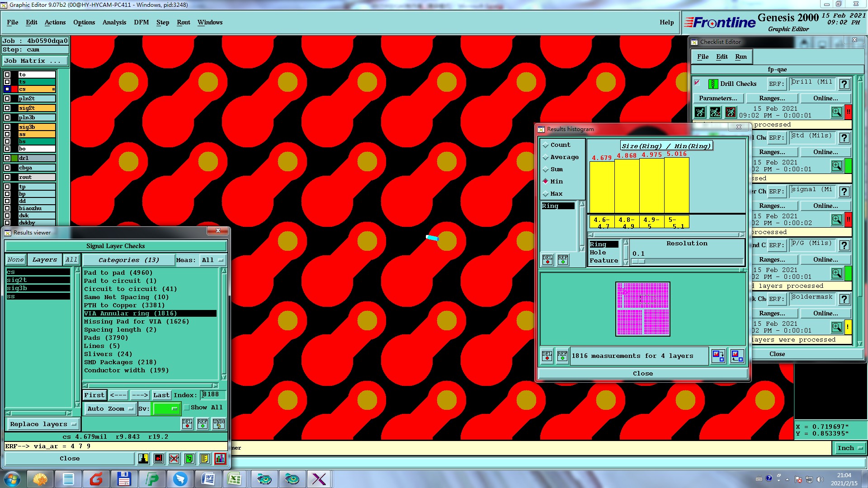Select the Count radio option
This screenshot has height=488, width=868.
click(546, 145)
